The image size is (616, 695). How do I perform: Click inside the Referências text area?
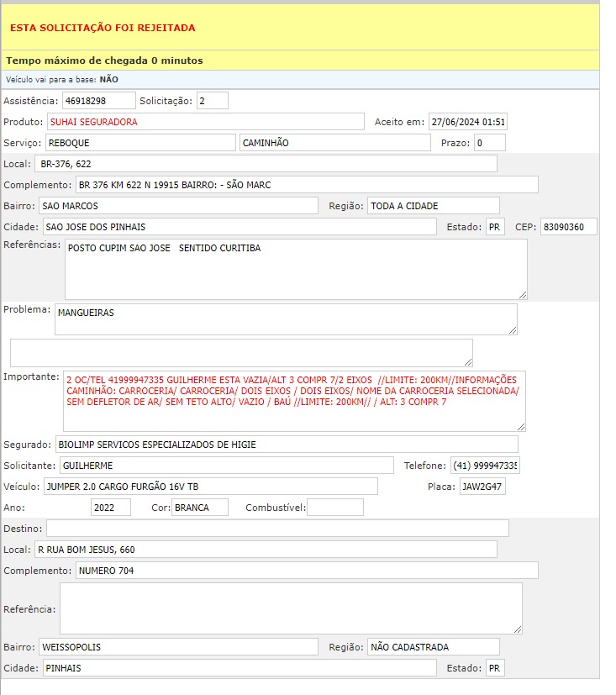(x=295, y=269)
